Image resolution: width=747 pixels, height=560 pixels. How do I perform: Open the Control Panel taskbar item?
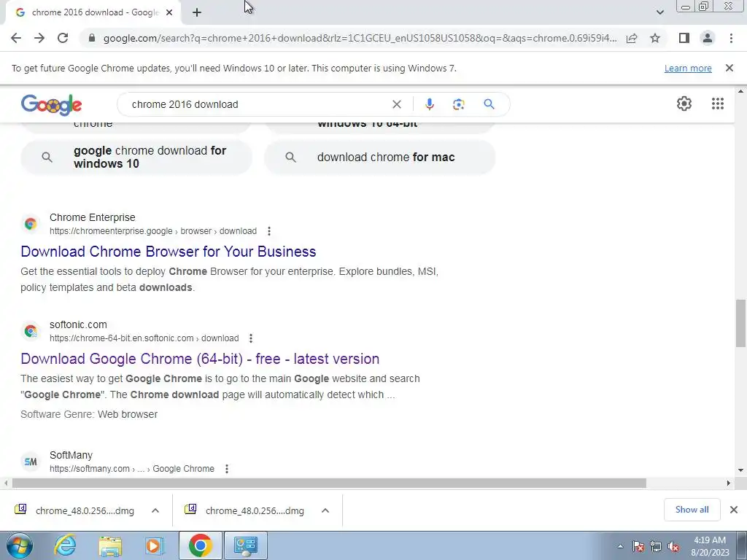[245, 545]
